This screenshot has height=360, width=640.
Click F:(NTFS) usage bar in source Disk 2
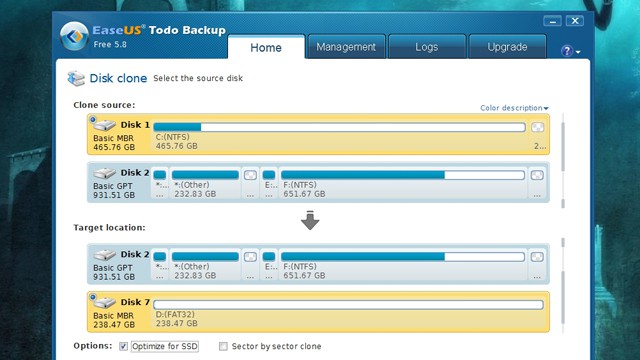403,175
